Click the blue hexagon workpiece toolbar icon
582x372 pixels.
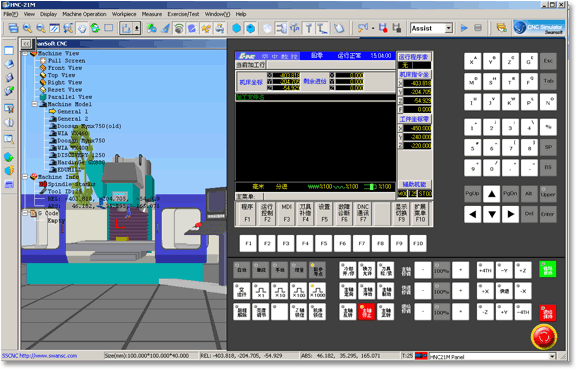point(236,28)
